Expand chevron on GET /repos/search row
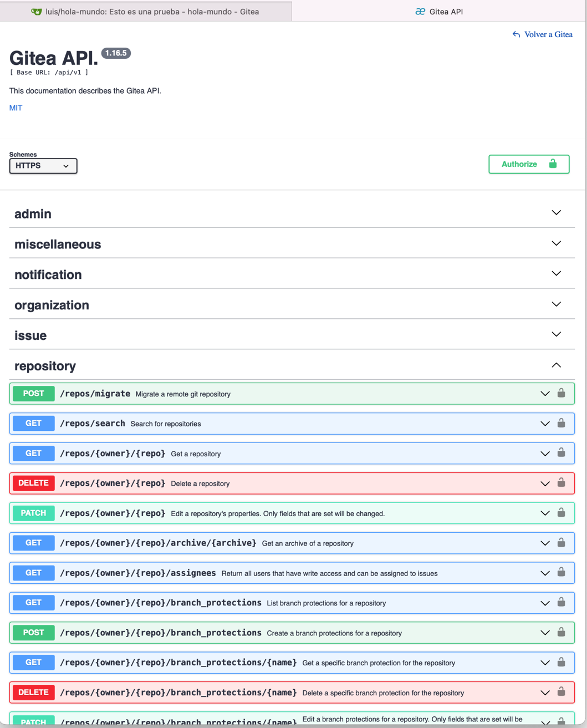This screenshot has height=728, width=587. (x=545, y=424)
